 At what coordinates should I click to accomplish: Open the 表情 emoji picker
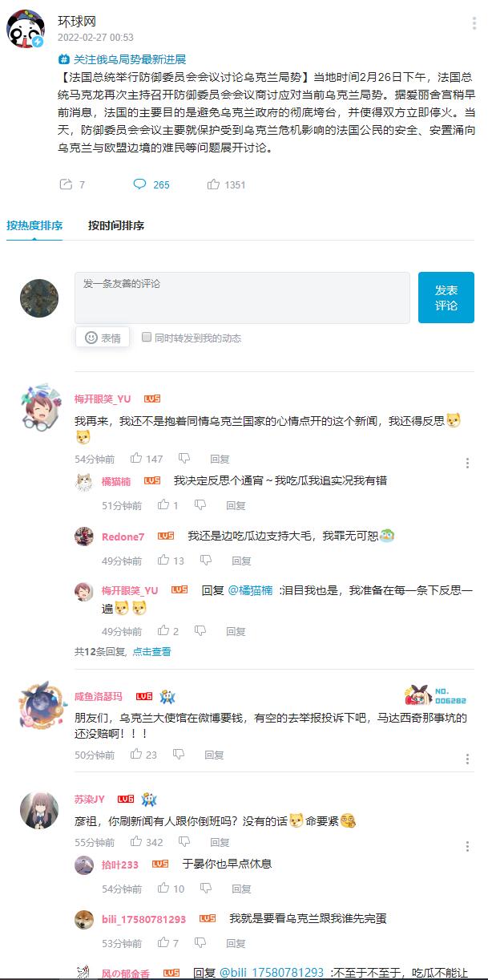103,338
